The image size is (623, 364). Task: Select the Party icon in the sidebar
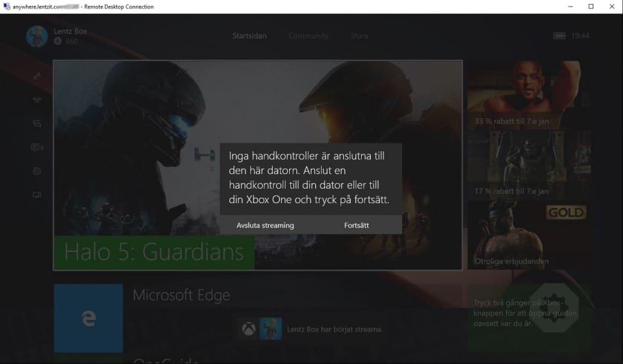tap(37, 100)
